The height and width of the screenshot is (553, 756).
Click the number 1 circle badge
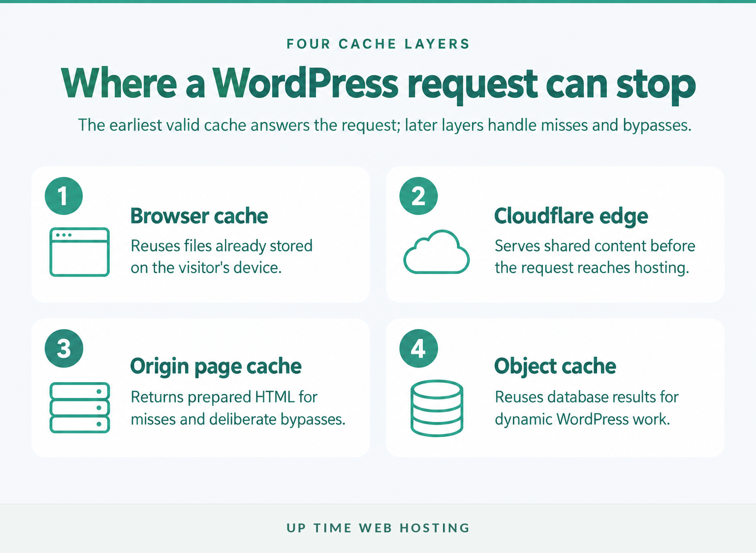63,196
